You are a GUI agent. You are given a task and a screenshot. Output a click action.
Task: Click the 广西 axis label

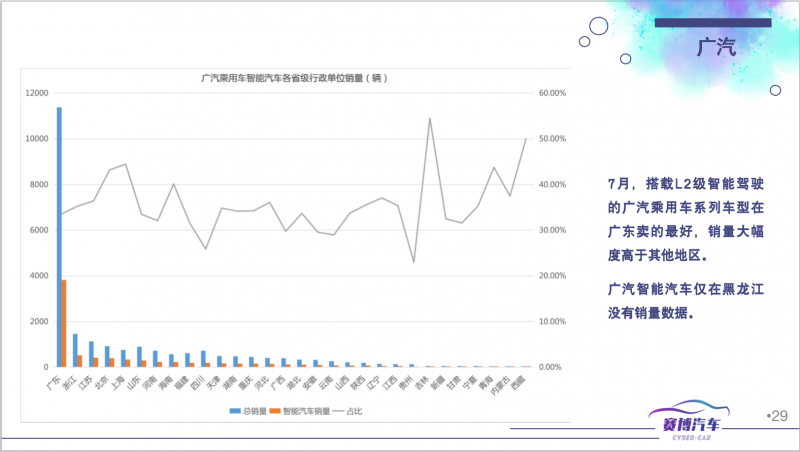point(278,383)
